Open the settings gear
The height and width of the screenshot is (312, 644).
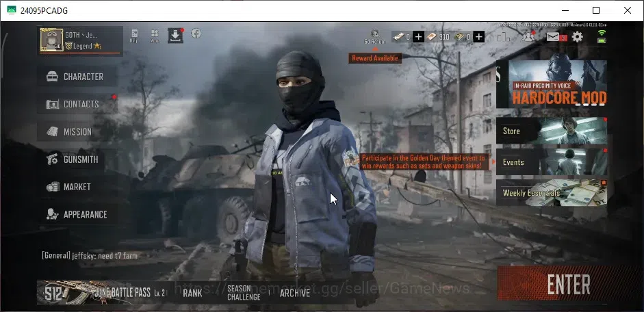coord(578,37)
